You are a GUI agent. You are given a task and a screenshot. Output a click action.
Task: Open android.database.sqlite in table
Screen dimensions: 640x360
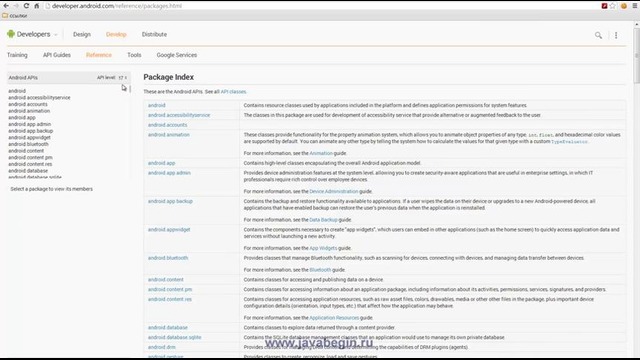pos(175,338)
